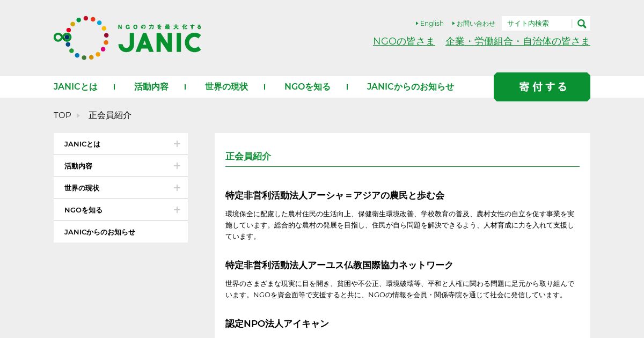Viewport: 644px width, 338px height.
Task: Focus the サイト内検索 search field
Action: 537,24
